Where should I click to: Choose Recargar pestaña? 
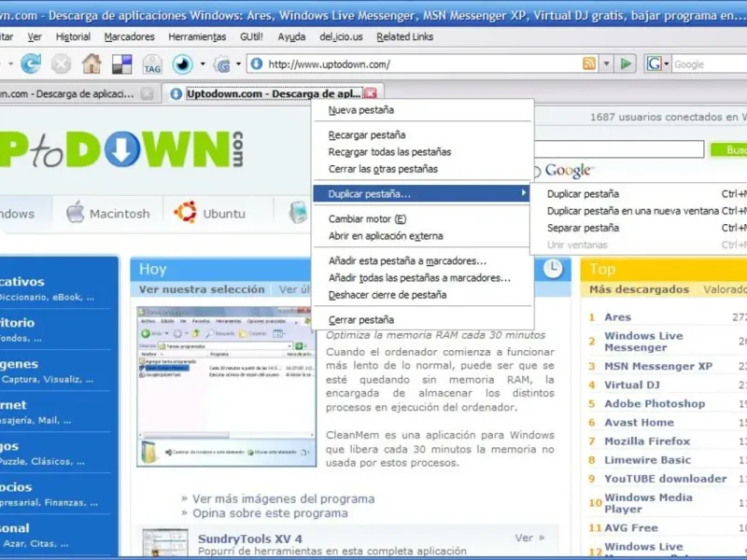pyautogui.click(x=422, y=134)
